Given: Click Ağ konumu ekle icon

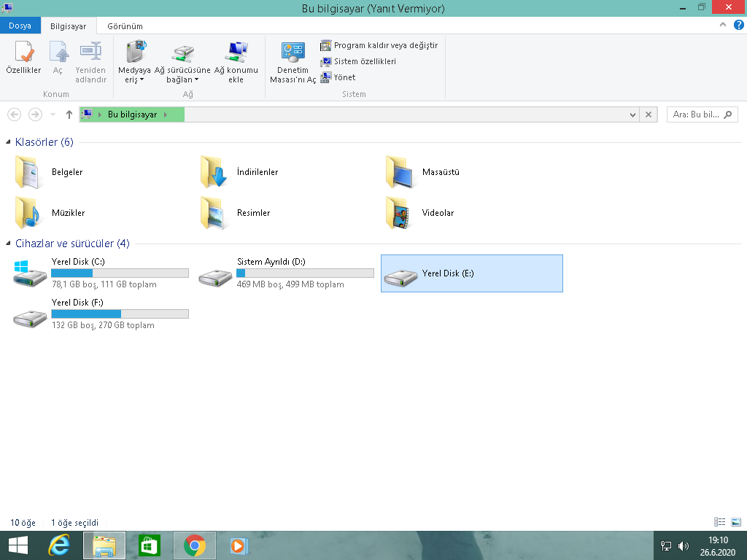Looking at the screenshot, I should pyautogui.click(x=236, y=62).
